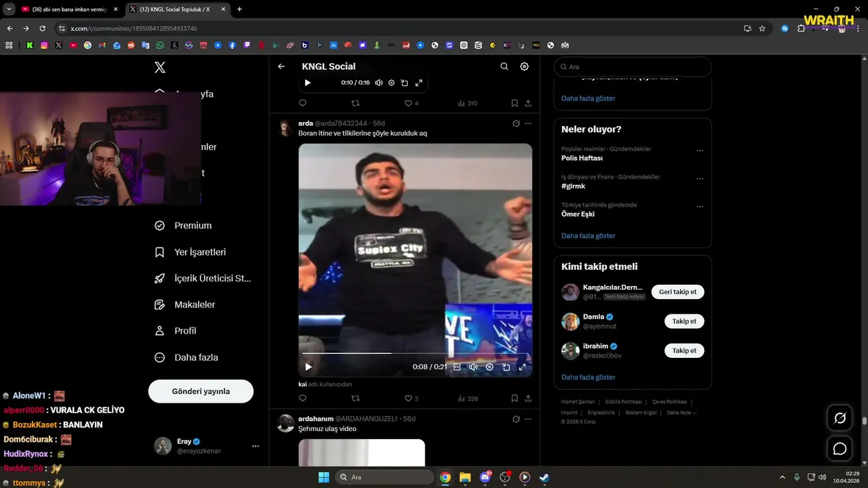Follow ibrahim @raskolibov

(x=684, y=350)
